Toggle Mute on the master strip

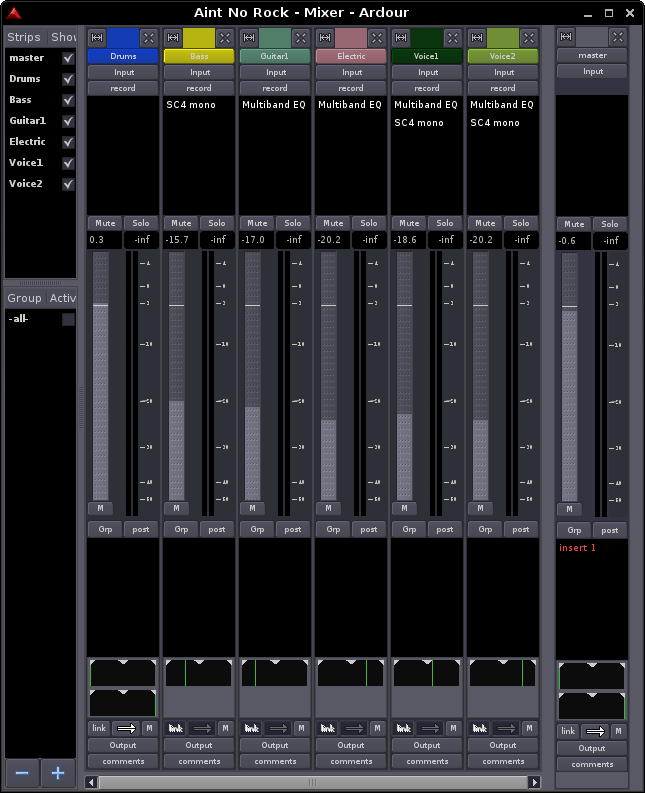pyautogui.click(x=574, y=224)
